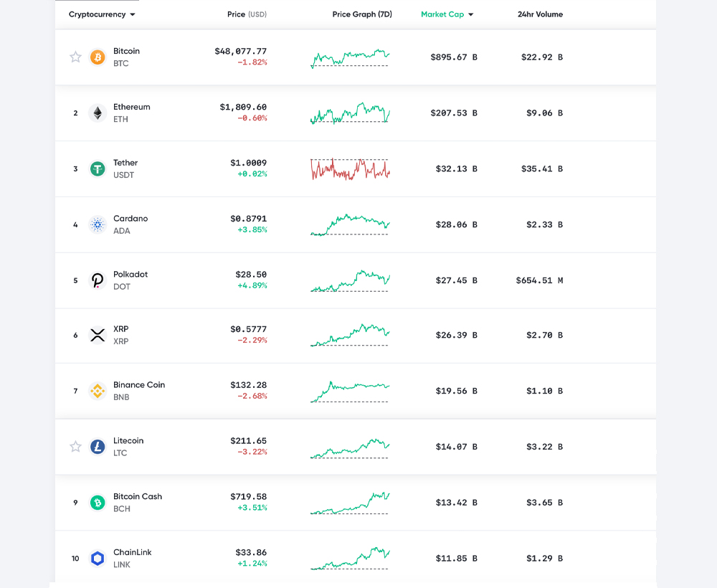Open the Bitcoin name link
The image size is (717, 588).
[127, 51]
